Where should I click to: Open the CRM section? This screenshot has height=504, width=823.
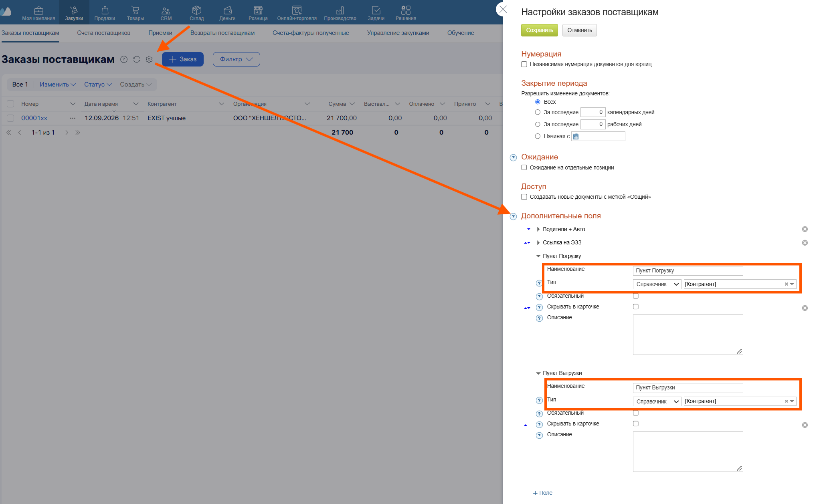point(166,13)
